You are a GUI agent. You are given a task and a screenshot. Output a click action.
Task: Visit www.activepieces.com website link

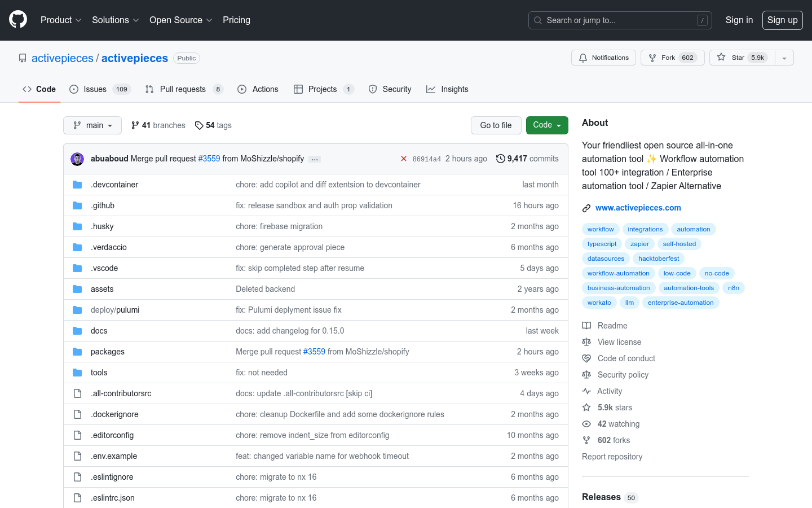pyautogui.click(x=638, y=208)
